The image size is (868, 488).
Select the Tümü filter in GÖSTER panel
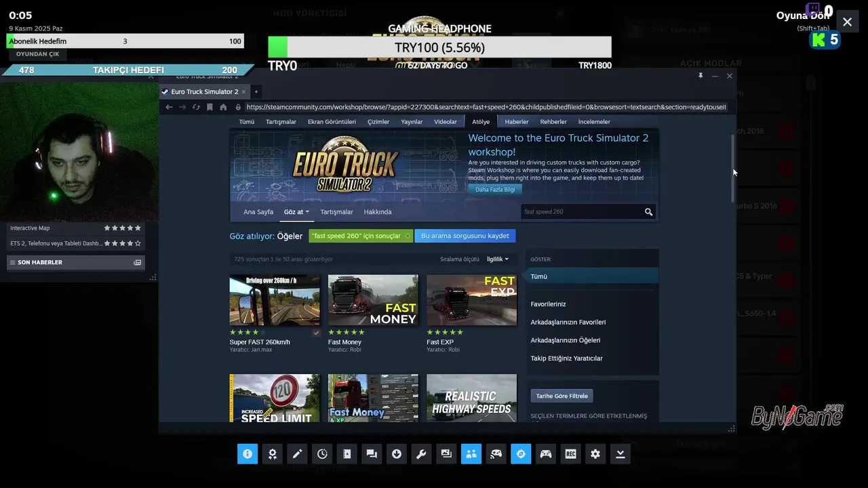[x=592, y=277]
